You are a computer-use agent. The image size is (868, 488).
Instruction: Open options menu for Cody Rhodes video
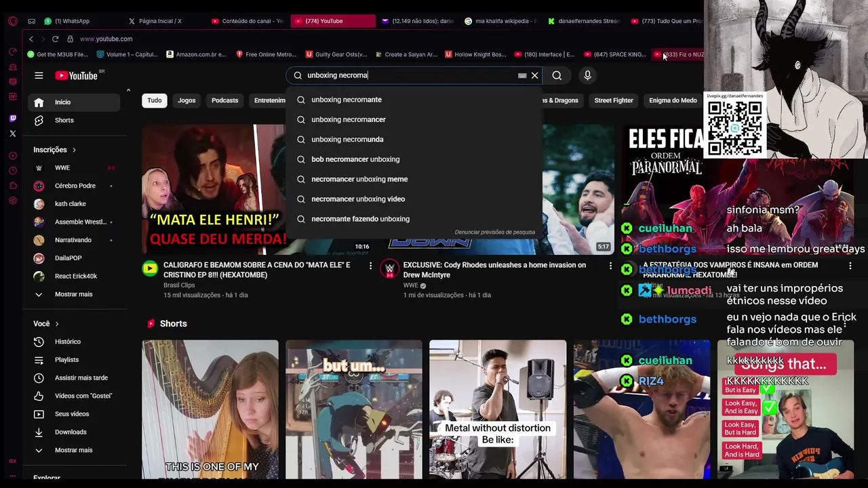tap(610, 266)
